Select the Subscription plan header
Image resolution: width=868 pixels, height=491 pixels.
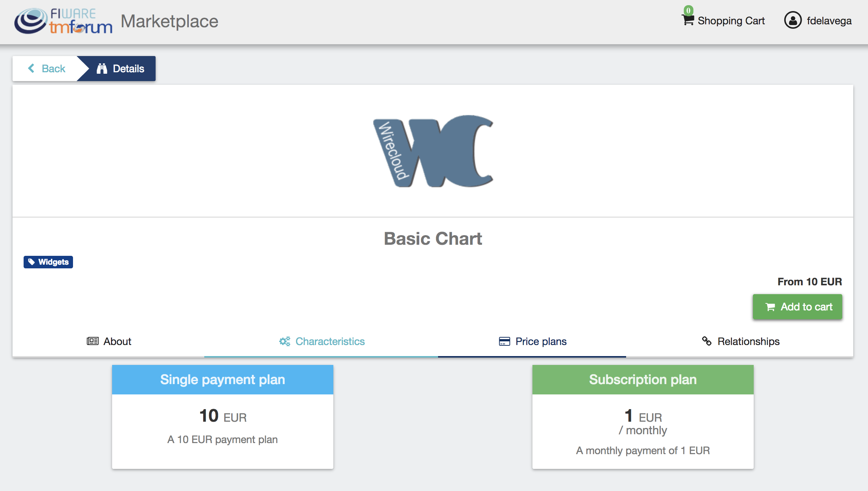coord(643,380)
